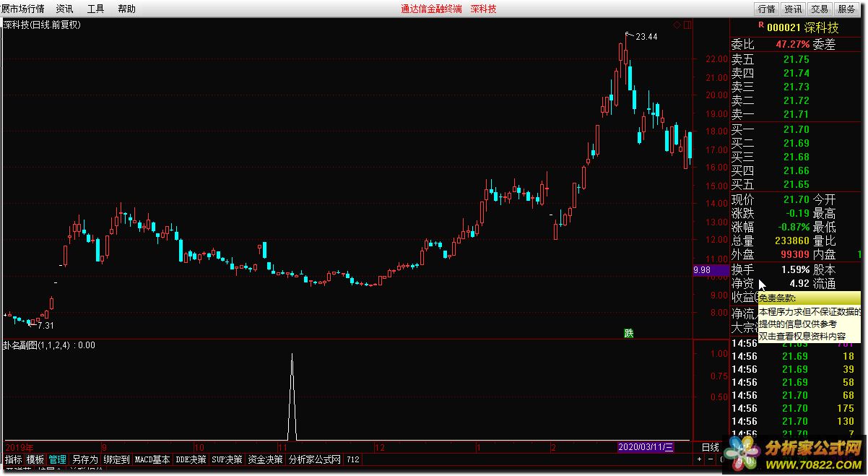Screen dimensions: 868x476
Task: Click the minus zoom-out button under 日线
Action: (x=711, y=459)
